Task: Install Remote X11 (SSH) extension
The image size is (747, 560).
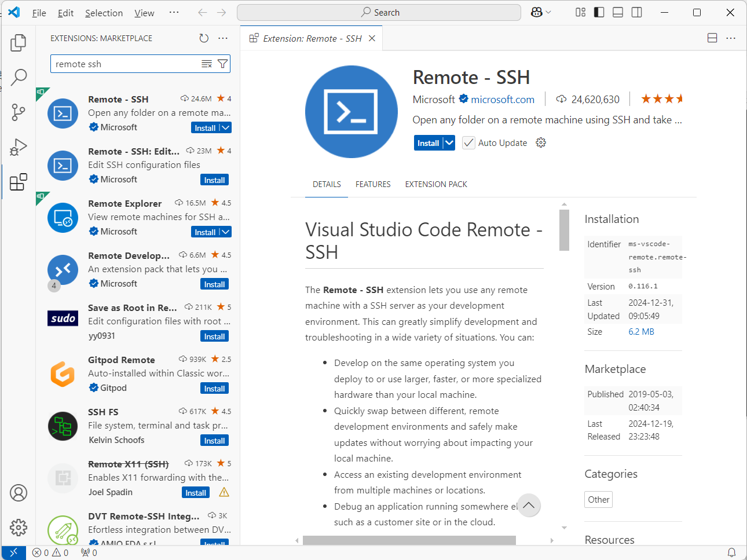Action: click(x=196, y=493)
